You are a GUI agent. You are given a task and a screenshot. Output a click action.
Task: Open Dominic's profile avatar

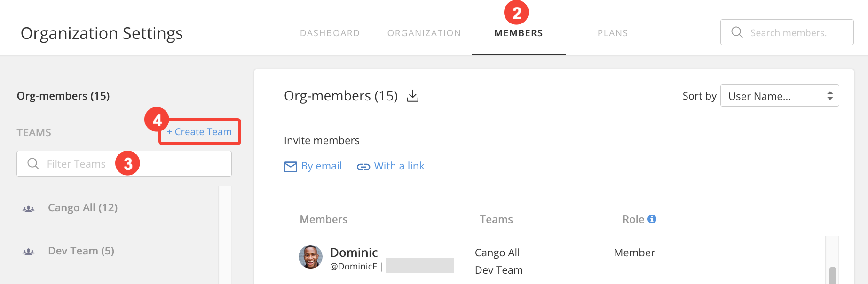(311, 257)
